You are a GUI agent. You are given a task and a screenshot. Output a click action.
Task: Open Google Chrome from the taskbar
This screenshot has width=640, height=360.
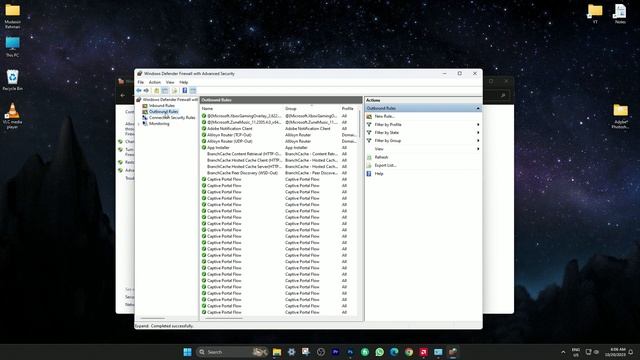click(409, 352)
